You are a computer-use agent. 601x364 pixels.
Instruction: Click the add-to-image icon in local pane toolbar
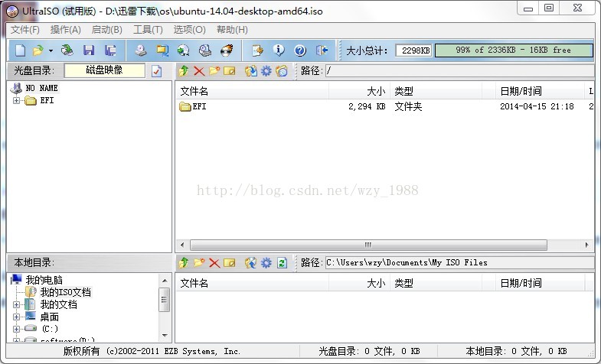[x=251, y=262]
